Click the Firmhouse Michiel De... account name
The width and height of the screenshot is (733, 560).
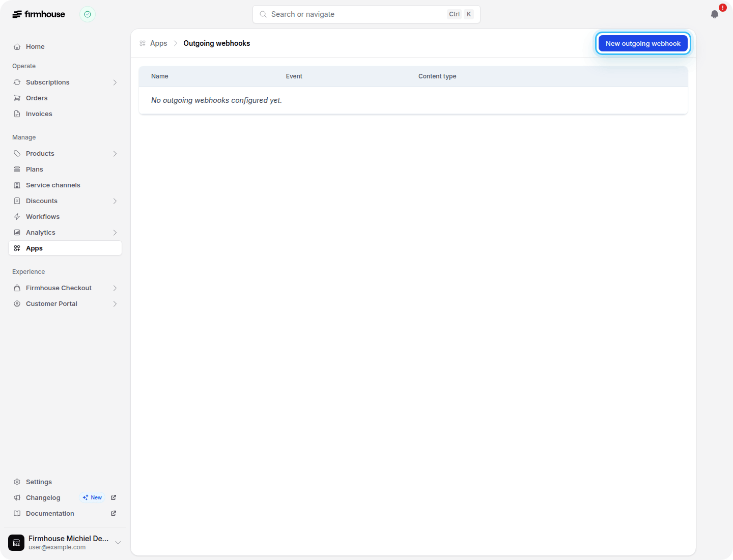coord(68,538)
